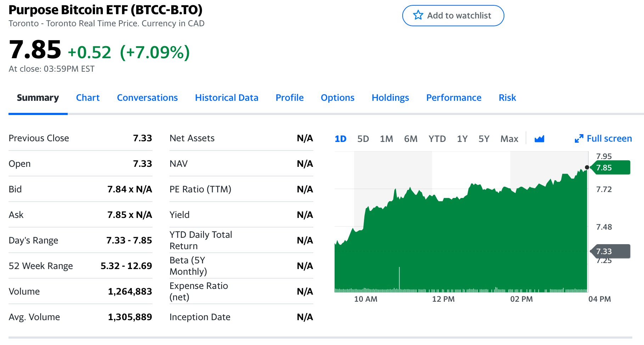The width and height of the screenshot is (644, 345).
Task: Open the Options tab
Action: 337,98
